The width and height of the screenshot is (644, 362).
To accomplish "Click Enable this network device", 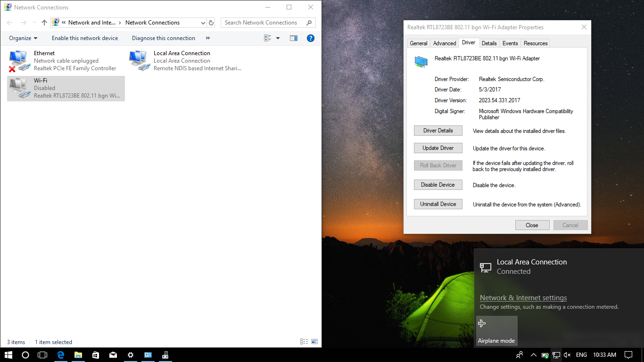I will [x=85, y=38].
